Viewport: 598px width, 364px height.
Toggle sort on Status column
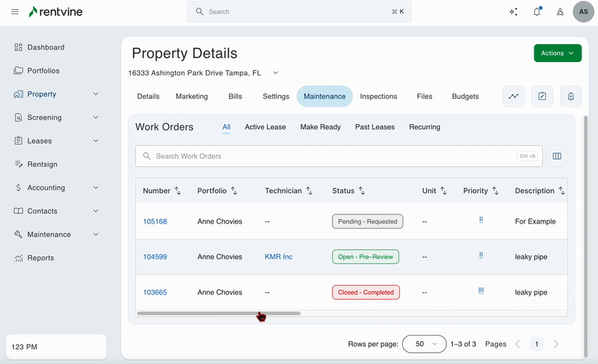361,191
